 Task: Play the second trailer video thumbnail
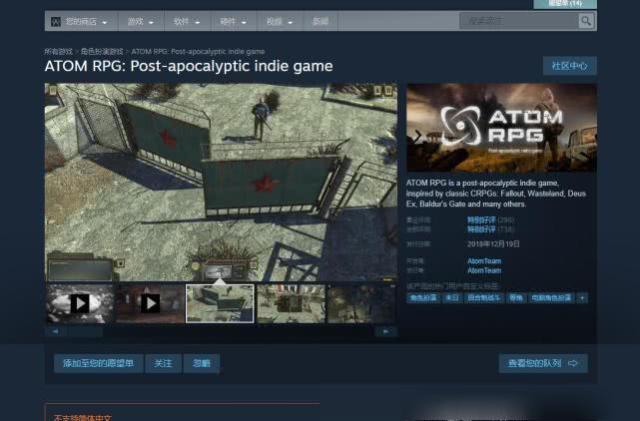tap(150, 303)
